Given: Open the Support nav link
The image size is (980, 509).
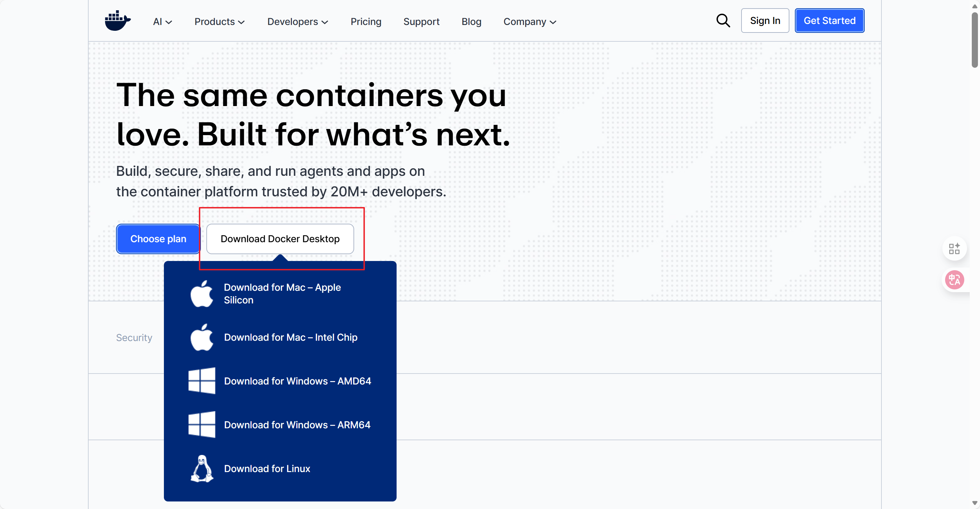Looking at the screenshot, I should (421, 22).
